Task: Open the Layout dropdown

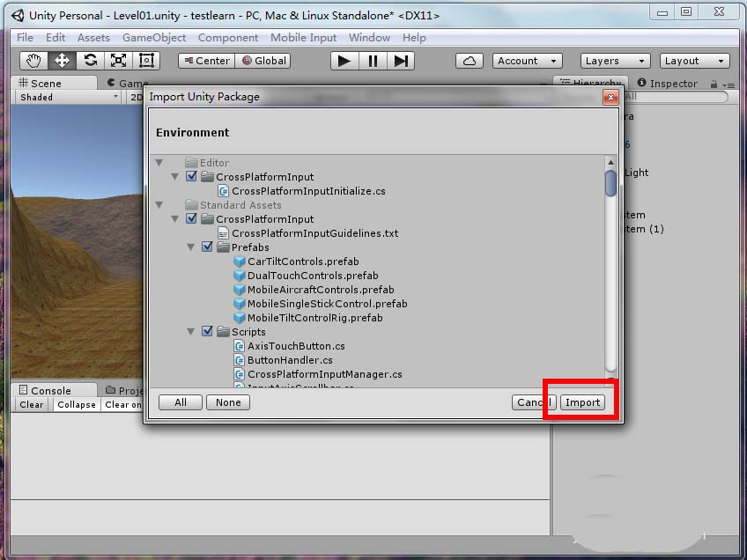Action: [695, 61]
